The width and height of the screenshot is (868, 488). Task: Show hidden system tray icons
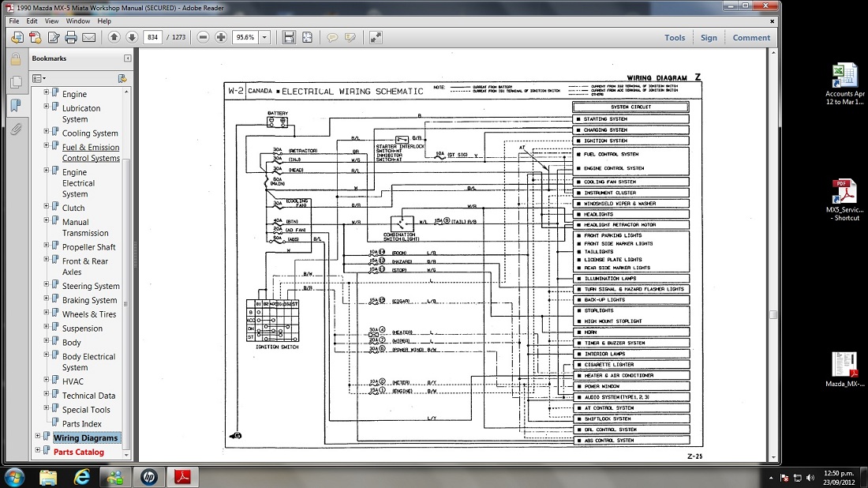771,478
